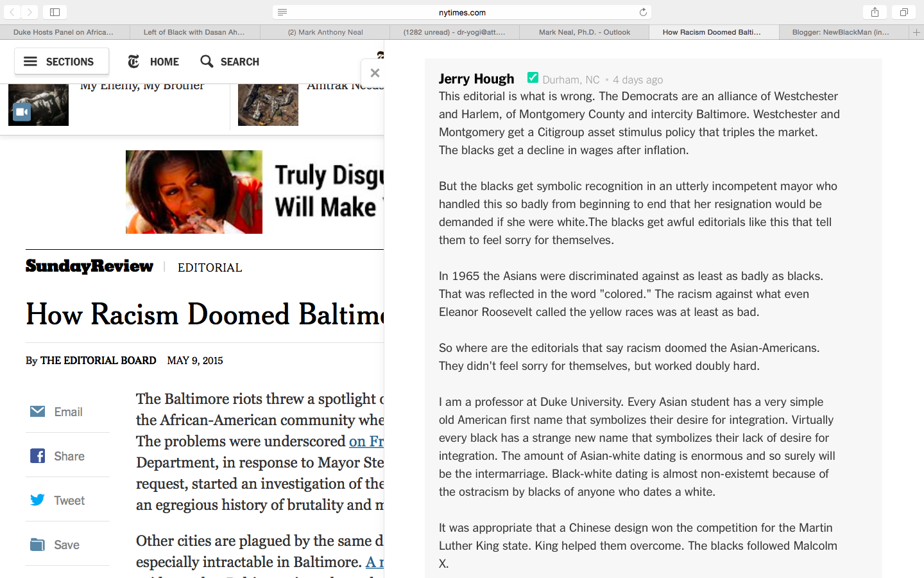Reload the nytimes.com page
924x578 pixels.
pyautogui.click(x=643, y=12)
